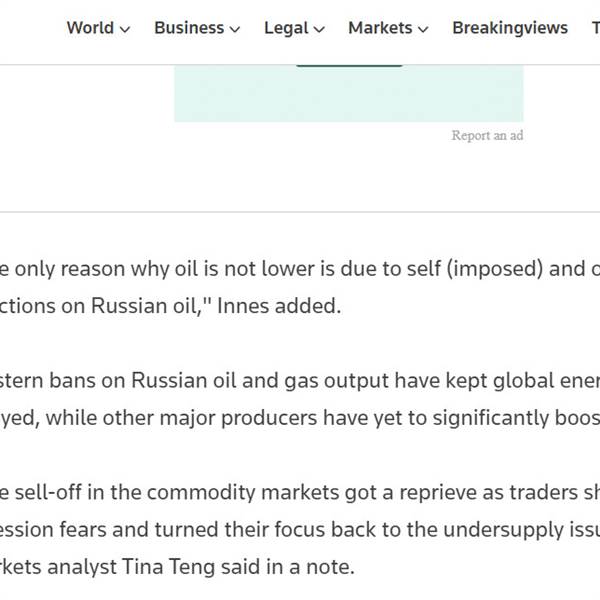Open the Business section label
600x600 pixels.
coord(189,28)
